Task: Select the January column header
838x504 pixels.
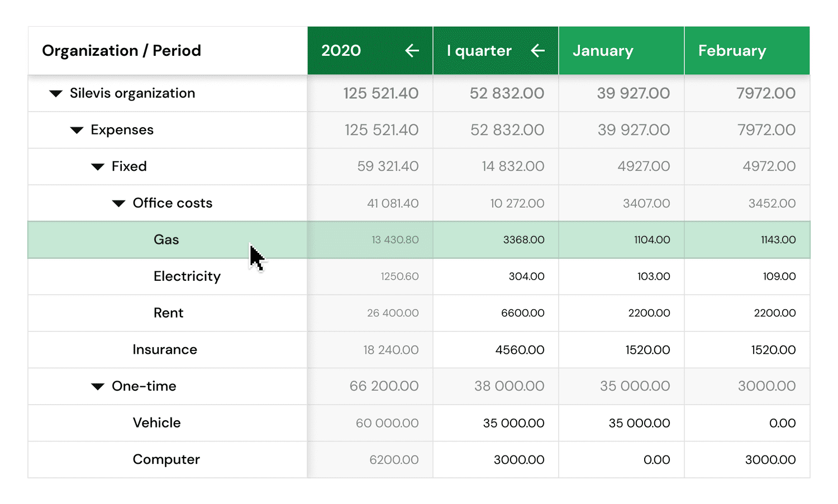Action: pyautogui.click(x=621, y=51)
